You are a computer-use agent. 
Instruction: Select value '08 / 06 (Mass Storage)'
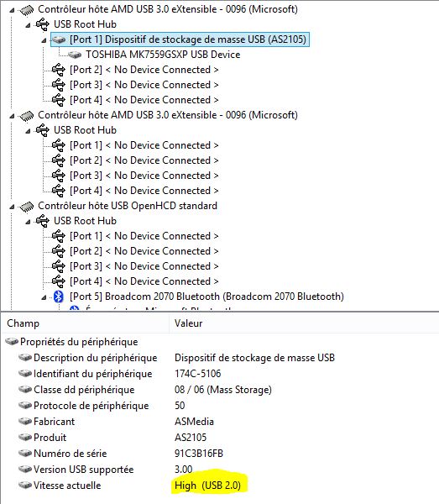223,390
